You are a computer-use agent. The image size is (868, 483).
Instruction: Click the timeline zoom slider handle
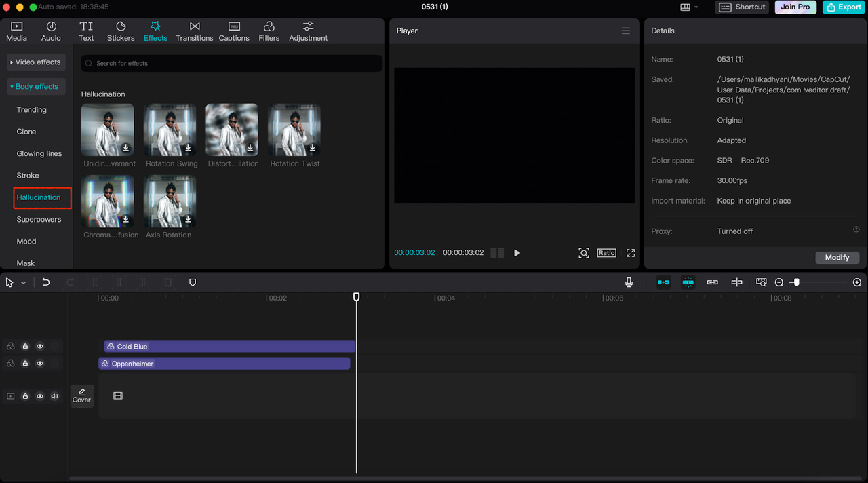pos(796,282)
